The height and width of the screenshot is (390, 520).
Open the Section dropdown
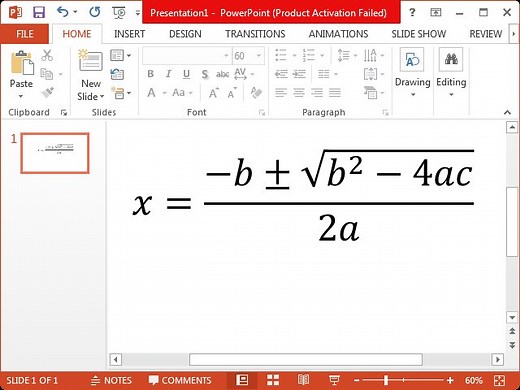[x=120, y=93]
